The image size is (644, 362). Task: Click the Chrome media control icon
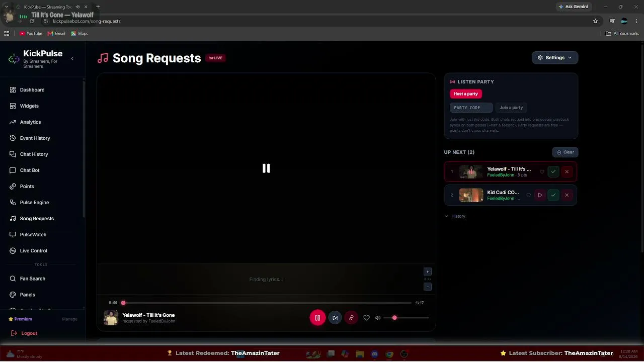coord(612,21)
